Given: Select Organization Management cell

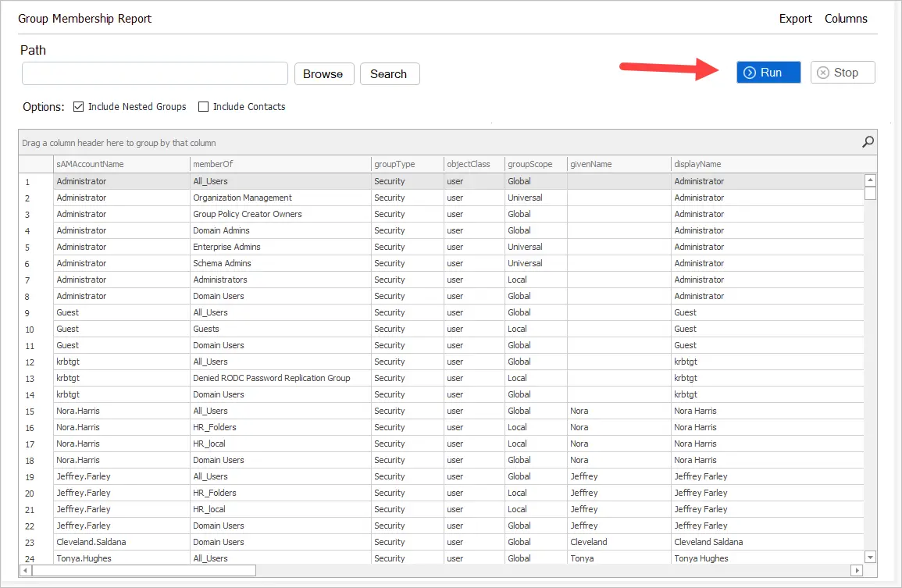Looking at the screenshot, I should point(280,198).
